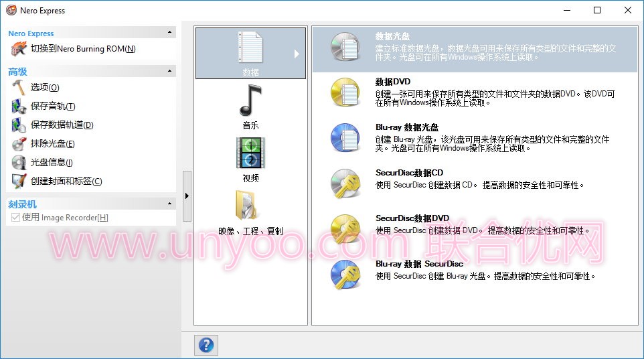Click the SecurDisc数据CD key icon

click(345, 184)
